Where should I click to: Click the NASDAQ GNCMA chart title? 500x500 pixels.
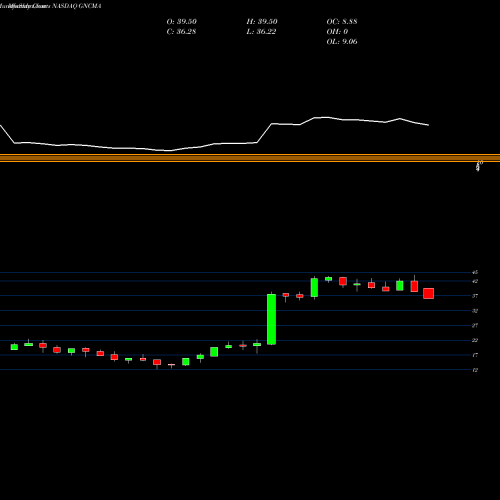pos(51,6)
